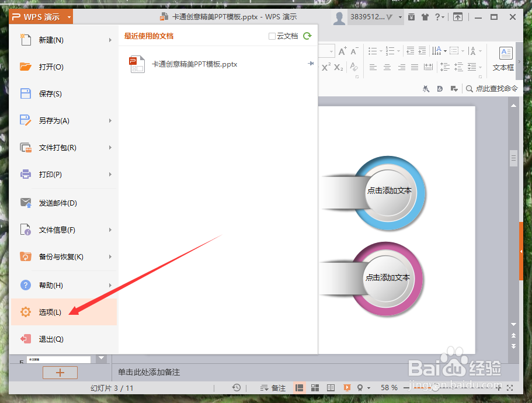The height and width of the screenshot is (403, 532).
Task: Start the slideshow from the status bar
Action: (346, 387)
